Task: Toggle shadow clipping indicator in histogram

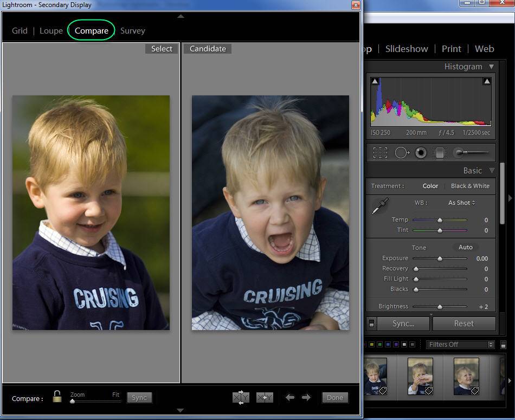Action: pyautogui.click(x=375, y=81)
